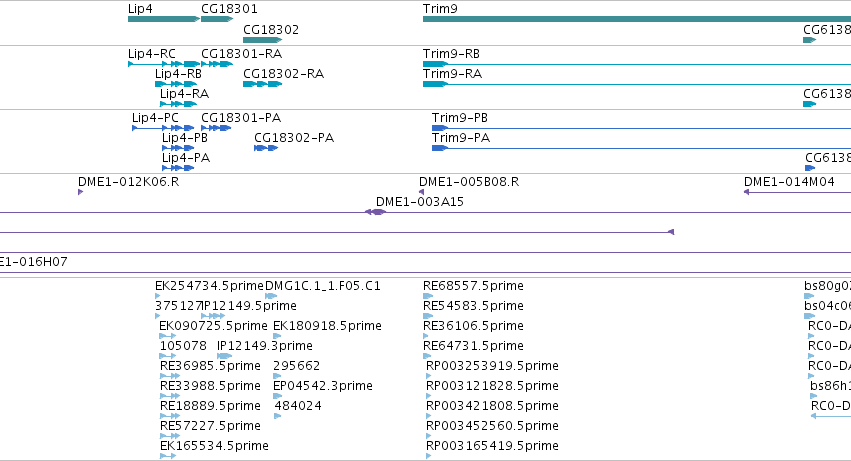Click the EP04542.3prime EST
The height and width of the screenshot is (461, 851).
[277, 396]
